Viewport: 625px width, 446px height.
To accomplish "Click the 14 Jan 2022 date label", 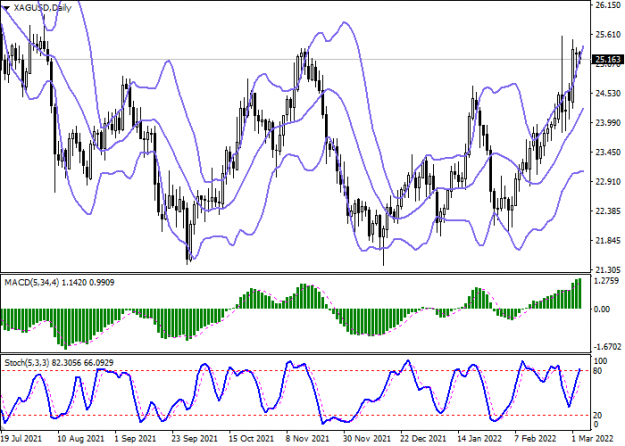I will tap(480, 439).
